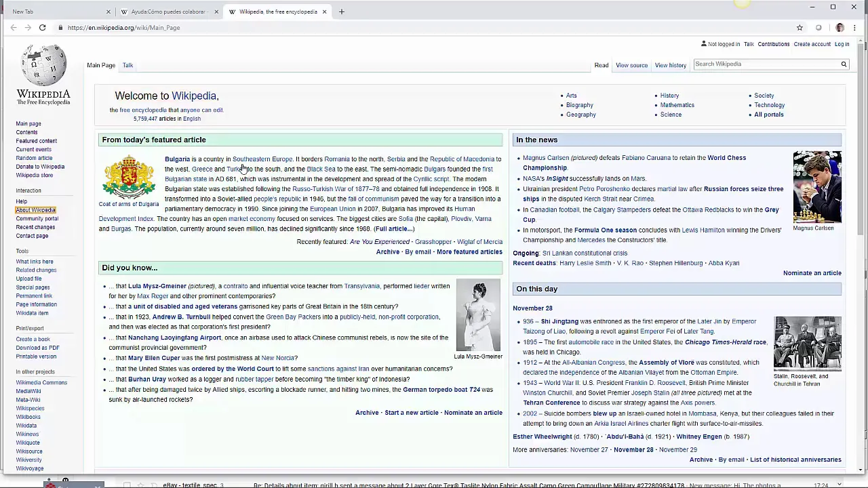The width and height of the screenshot is (868, 488).
Task: Go to a Random article
Action: [34, 158]
